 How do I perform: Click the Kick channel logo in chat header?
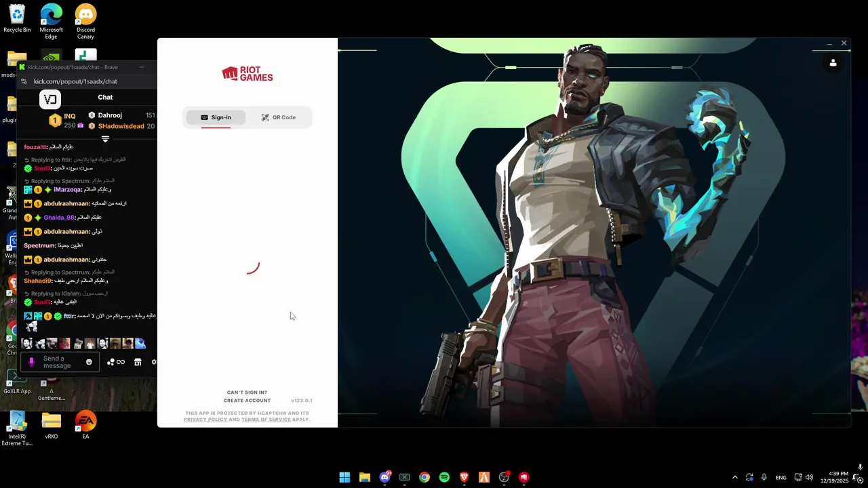(x=50, y=100)
